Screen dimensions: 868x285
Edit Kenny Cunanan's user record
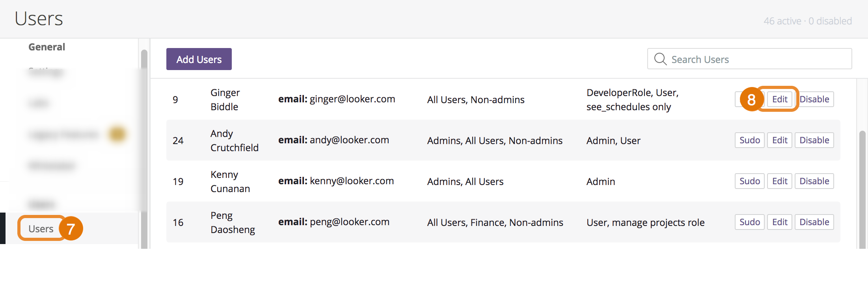(x=779, y=181)
